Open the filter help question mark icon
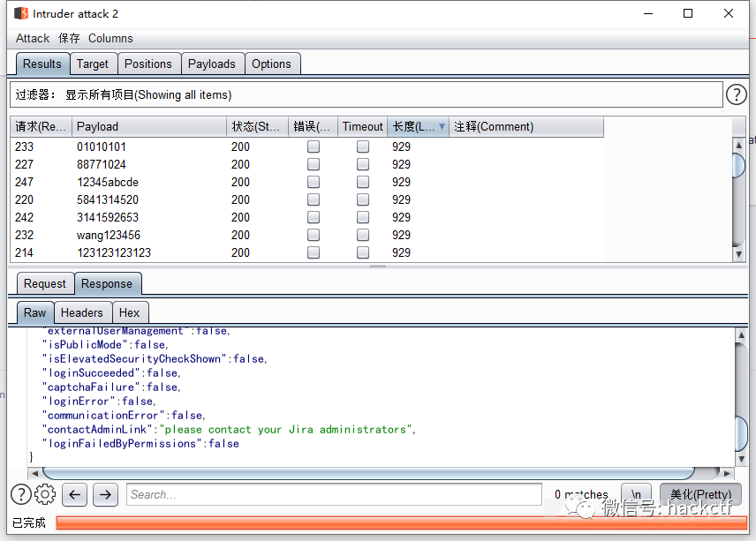The height and width of the screenshot is (541, 756). coord(737,94)
